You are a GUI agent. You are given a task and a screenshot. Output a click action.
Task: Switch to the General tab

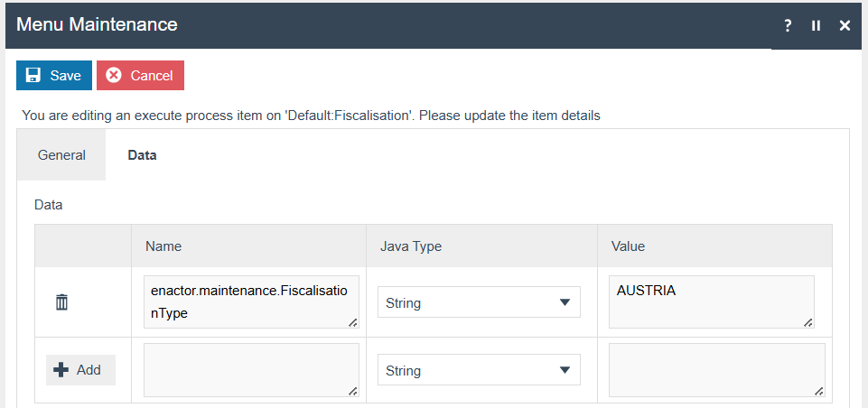[61, 155]
